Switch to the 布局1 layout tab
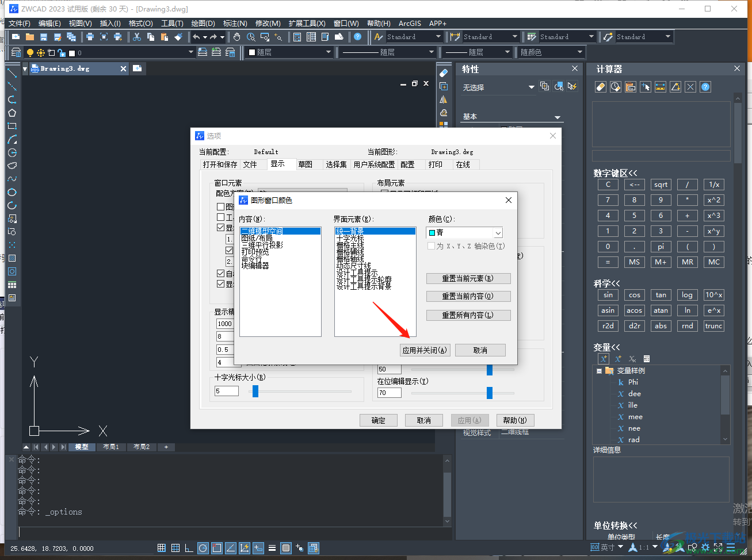The image size is (752, 560). pyautogui.click(x=110, y=447)
